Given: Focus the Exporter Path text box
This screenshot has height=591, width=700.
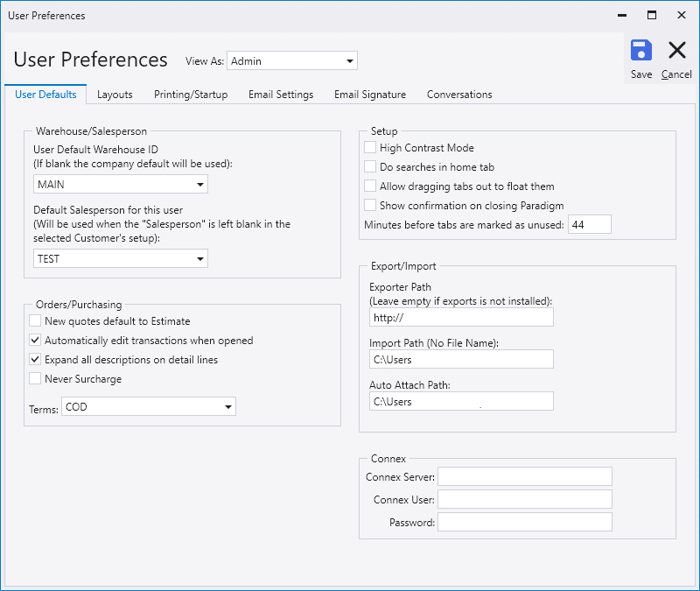Looking at the screenshot, I should click(461, 318).
